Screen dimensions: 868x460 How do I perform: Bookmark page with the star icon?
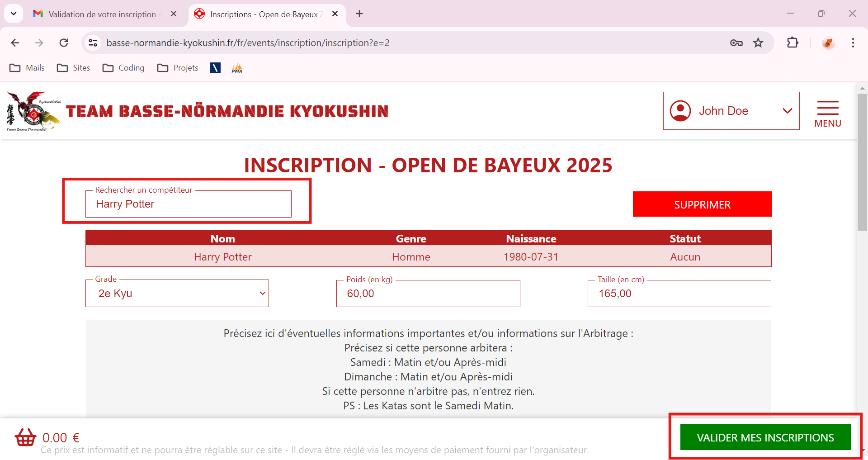coord(758,43)
